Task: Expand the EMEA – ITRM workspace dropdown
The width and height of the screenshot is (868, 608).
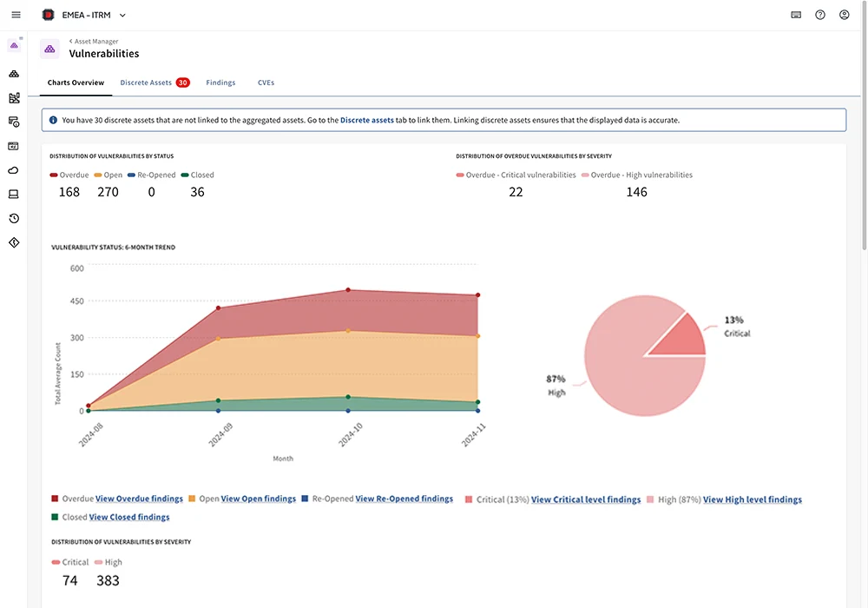Action: coord(122,15)
